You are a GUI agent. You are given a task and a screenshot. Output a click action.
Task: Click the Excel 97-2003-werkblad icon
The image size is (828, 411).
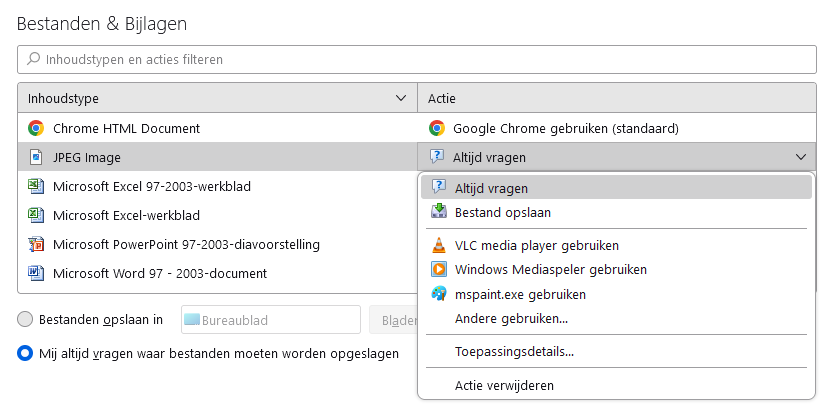click(x=36, y=186)
